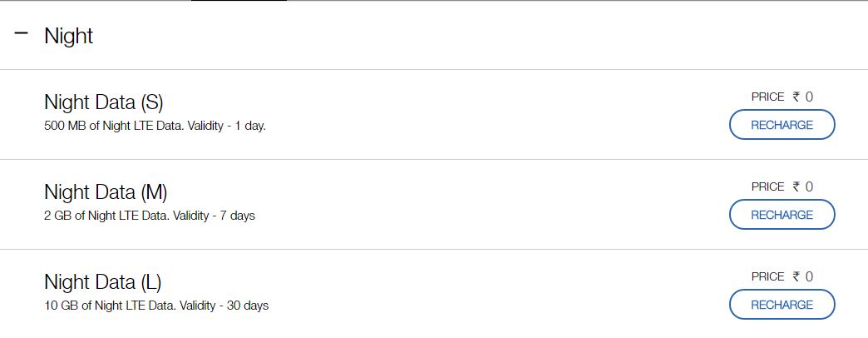
Task: Click the rupee symbol for Night Data (L)
Action: click(x=796, y=276)
